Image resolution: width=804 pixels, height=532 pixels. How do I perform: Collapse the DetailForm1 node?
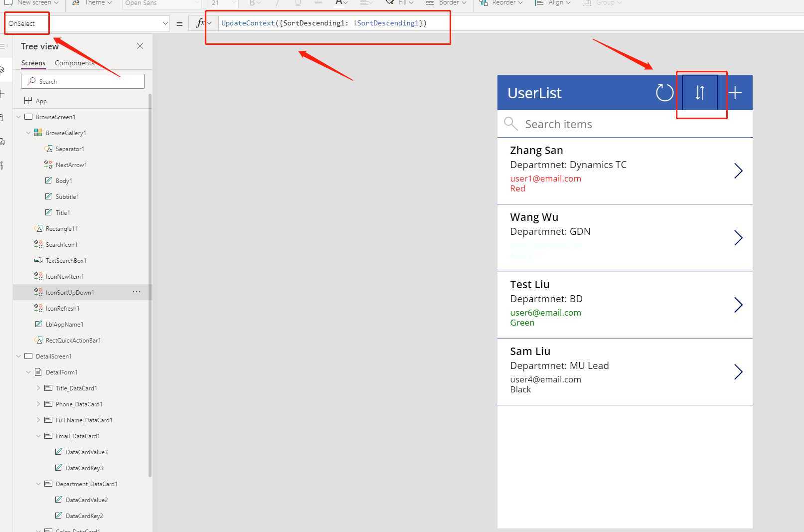(28, 372)
